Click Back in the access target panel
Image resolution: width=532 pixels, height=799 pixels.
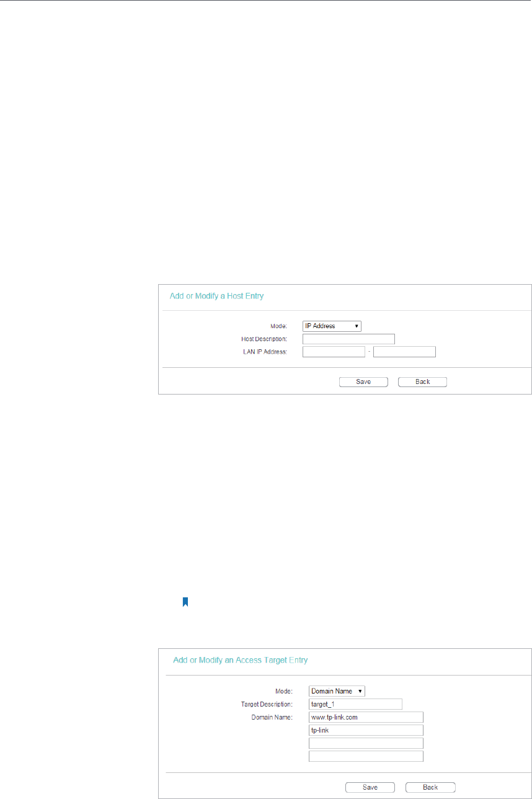430,787
